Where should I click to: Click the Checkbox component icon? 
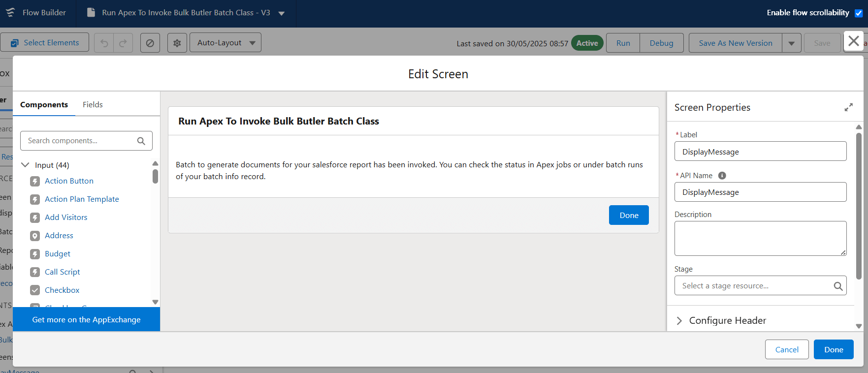35,290
